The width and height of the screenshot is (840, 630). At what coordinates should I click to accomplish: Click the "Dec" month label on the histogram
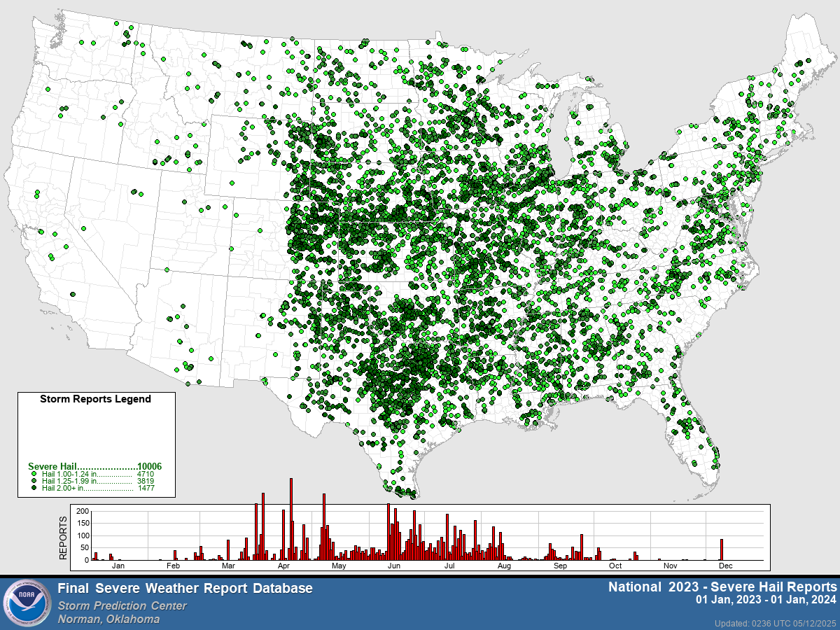pyautogui.click(x=725, y=565)
